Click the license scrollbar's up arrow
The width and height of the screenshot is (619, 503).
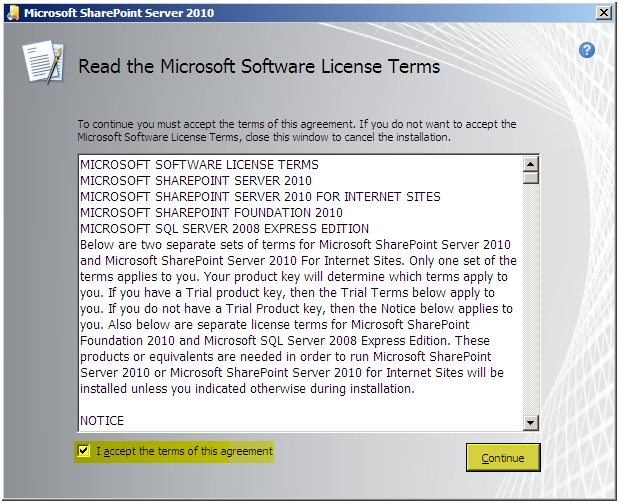[x=531, y=164]
